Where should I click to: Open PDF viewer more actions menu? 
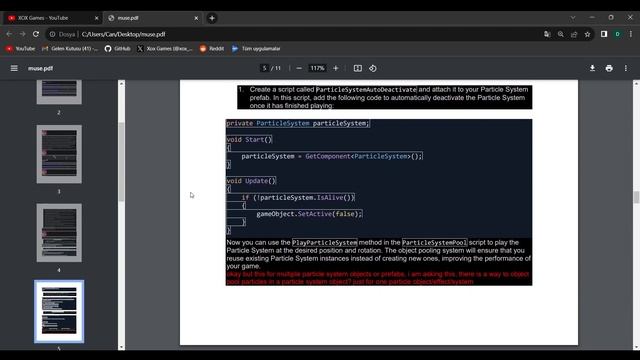tap(626, 68)
